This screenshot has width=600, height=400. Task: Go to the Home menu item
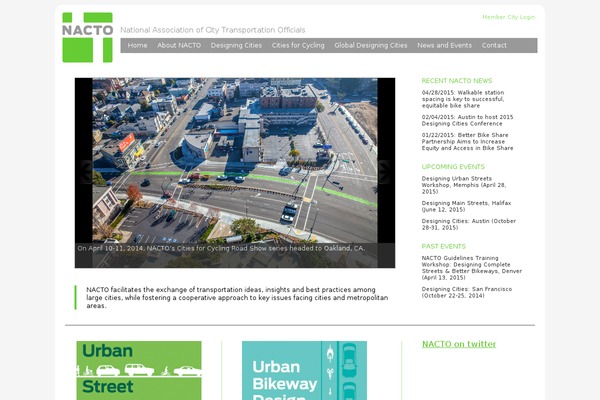[x=137, y=45]
